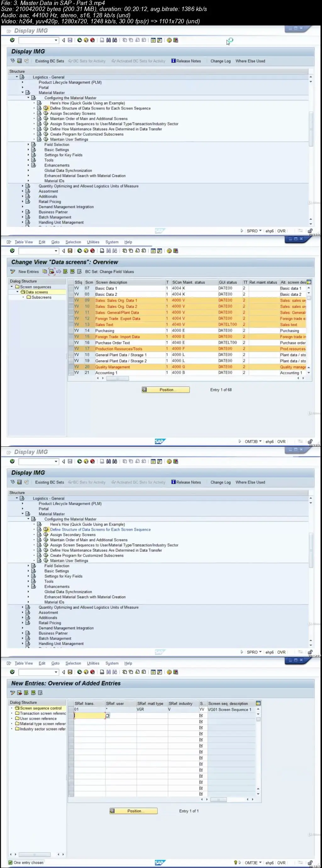Toggle row selector for VG01 Screen Sequence 1 row
This screenshot has width=322, height=868.
tap(71, 709)
